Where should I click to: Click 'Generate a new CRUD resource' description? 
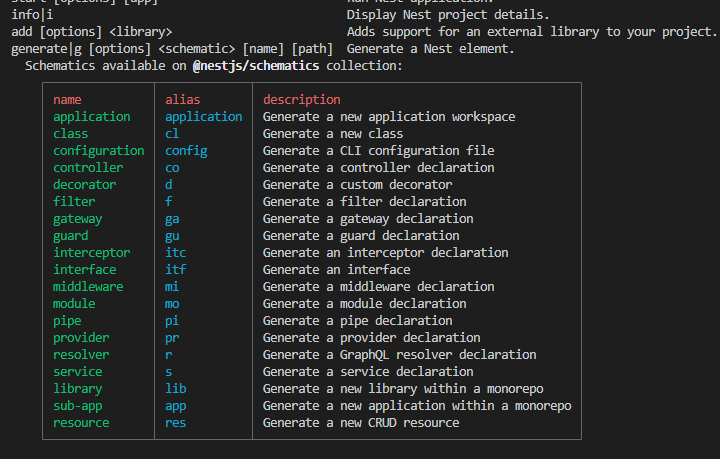(x=361, y=422)
